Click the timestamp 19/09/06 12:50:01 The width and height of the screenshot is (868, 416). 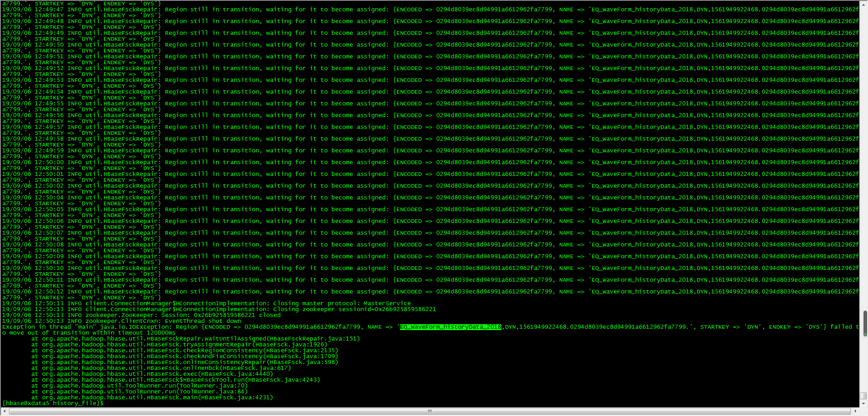coord(33,174)
